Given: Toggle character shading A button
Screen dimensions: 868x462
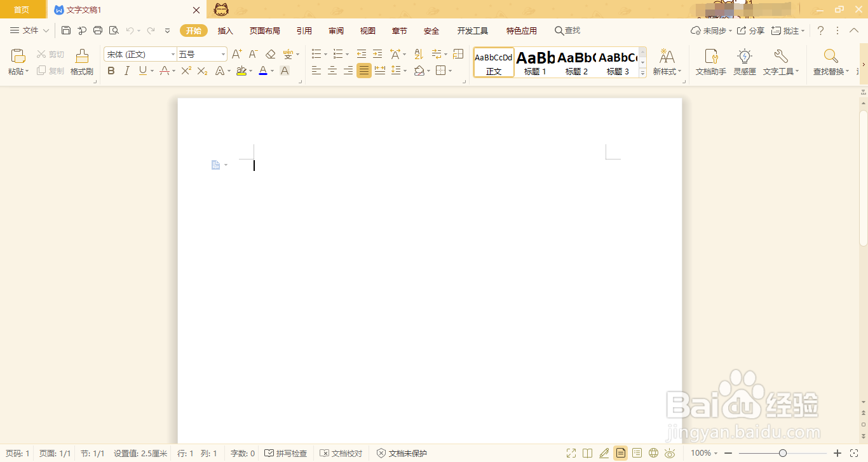Looking at the screenshot, I should 284,71.
